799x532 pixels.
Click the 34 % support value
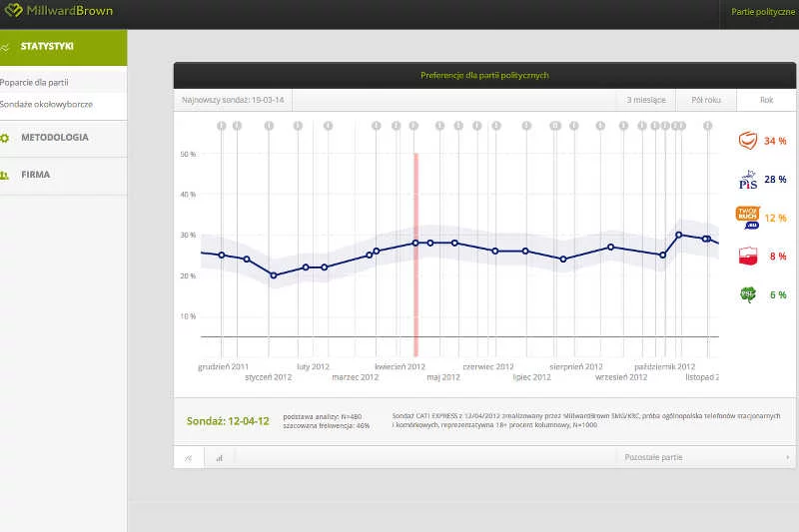tap(775, 141)
